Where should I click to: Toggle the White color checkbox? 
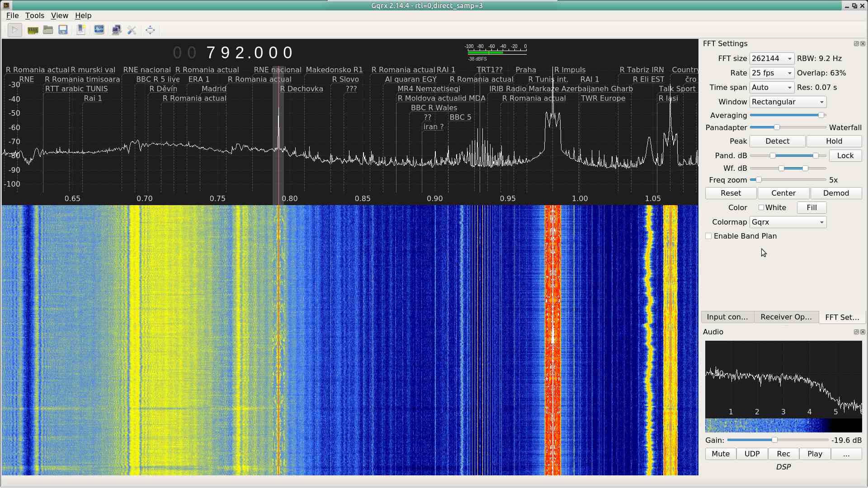click(761, 208)
